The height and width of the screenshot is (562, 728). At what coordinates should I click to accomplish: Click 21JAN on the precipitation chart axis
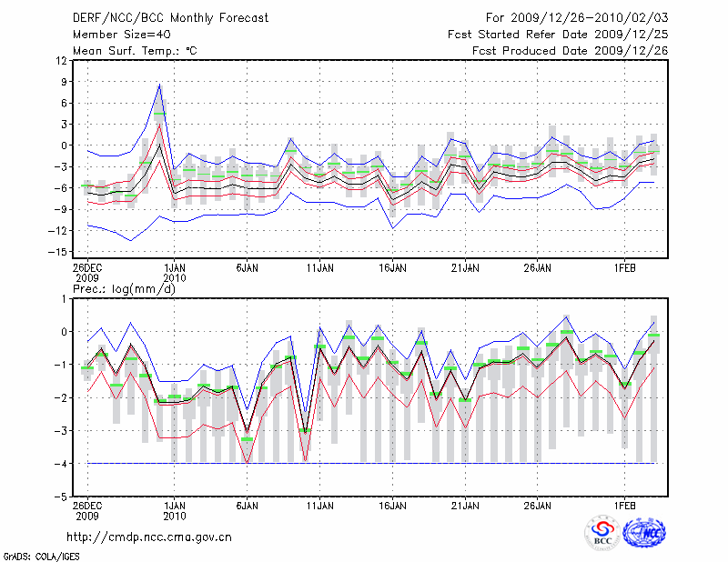(x=465, y=504)
